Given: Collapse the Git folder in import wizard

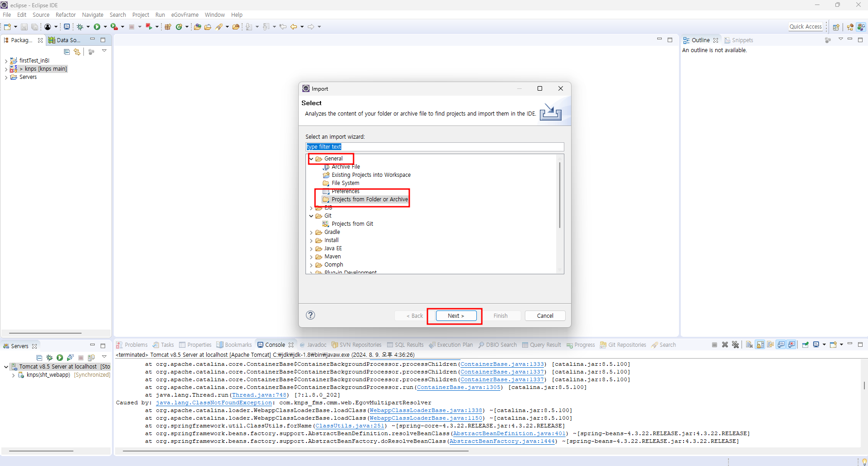Looking at the screenshot, I should [x=311, y=216].
